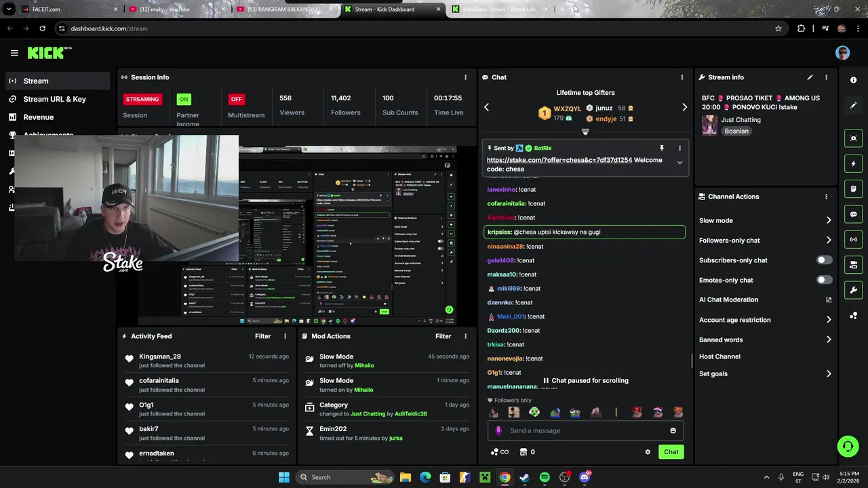868x488 pixels.
Task: Open Channel Actions panel options menu
Action: coord(826,197)
